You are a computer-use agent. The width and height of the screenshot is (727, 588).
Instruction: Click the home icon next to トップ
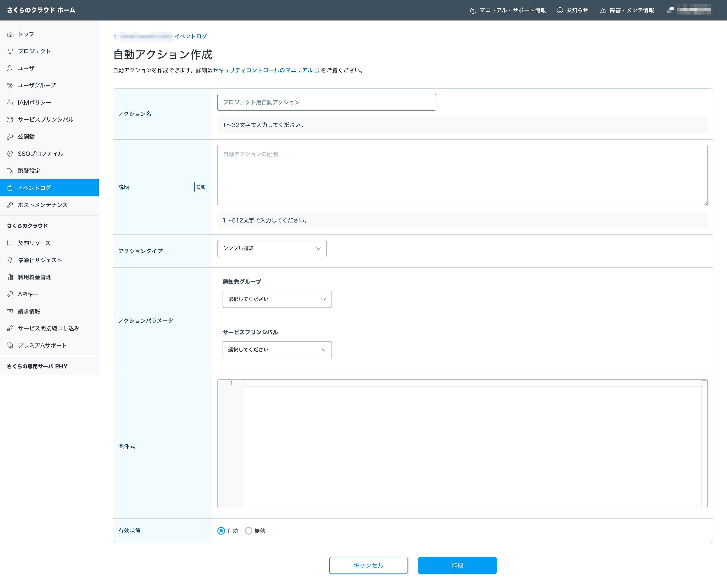point(10,34)
